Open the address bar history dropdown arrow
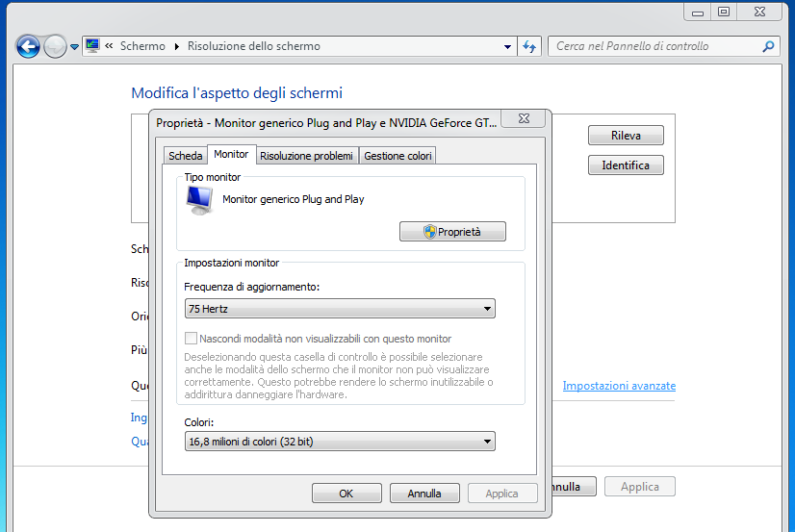The width and height of the screenshot is (795, 532). pyautogui.click(x=508, y=46)
